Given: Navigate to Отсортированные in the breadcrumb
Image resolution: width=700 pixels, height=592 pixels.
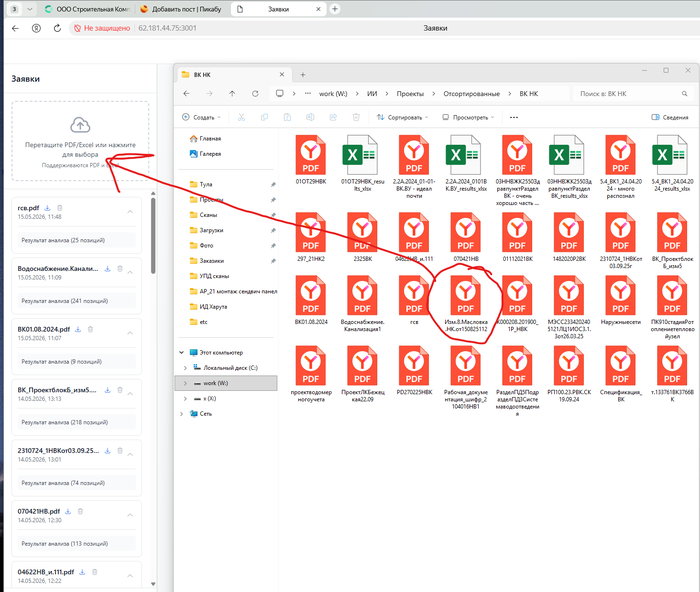Looking at the screenshot, I should click(x=471, y=94).
